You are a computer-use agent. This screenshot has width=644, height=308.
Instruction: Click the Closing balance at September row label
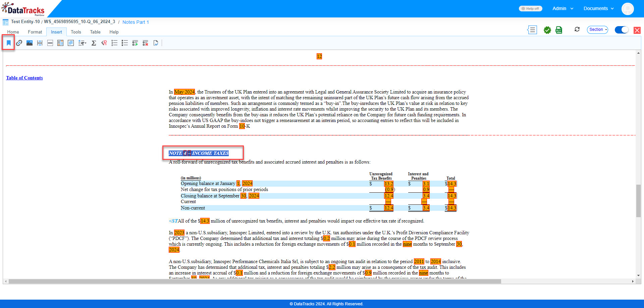tap(220, 196)
